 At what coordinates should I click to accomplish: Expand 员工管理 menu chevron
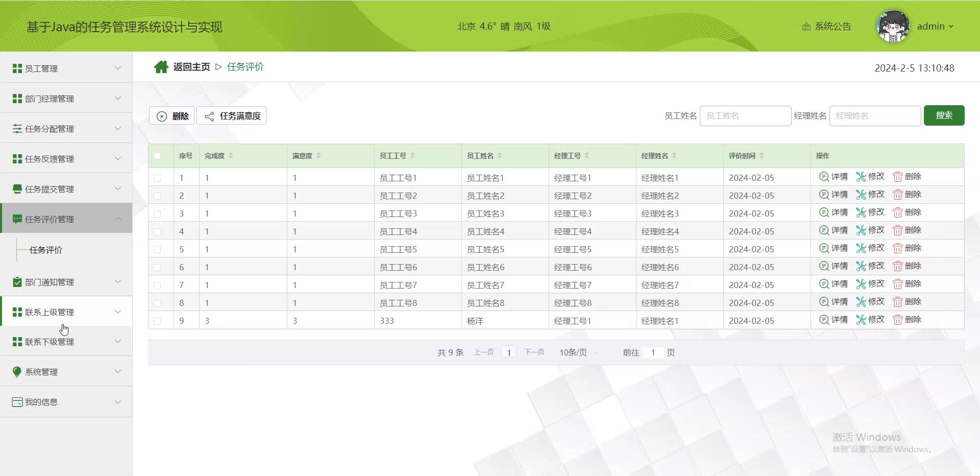click(x=118, y=68)
